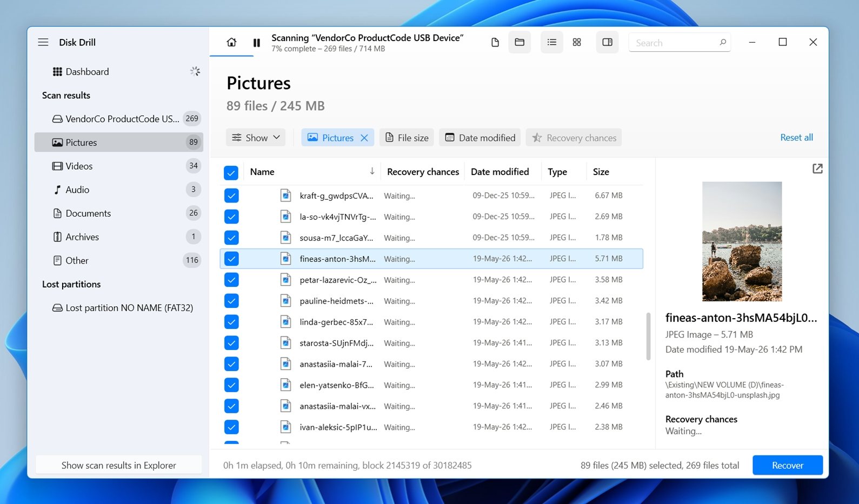Click the file icon of la-so-vk4vjTNVrTg

coord(285,217)
